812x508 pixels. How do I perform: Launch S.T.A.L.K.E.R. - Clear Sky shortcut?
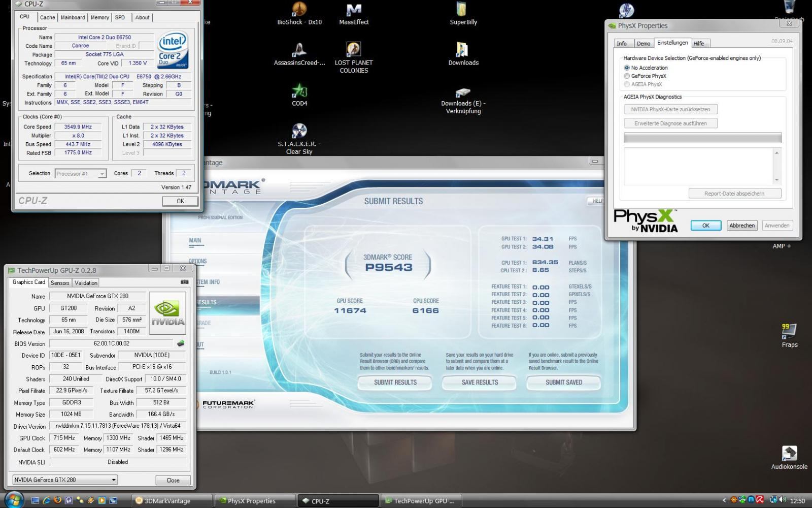pyautogui.click(x=299, y=139)
